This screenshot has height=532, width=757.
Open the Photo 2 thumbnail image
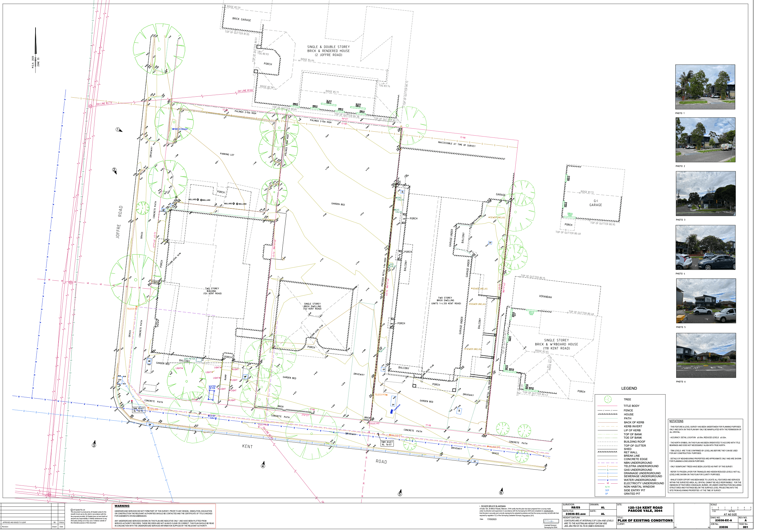[x=705, y=140]
